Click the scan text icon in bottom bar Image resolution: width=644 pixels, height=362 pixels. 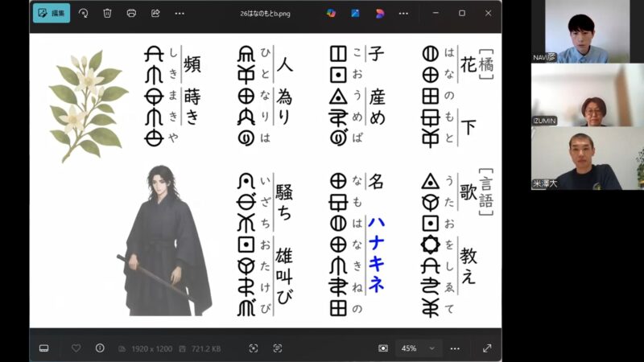[x=278, y=348]
